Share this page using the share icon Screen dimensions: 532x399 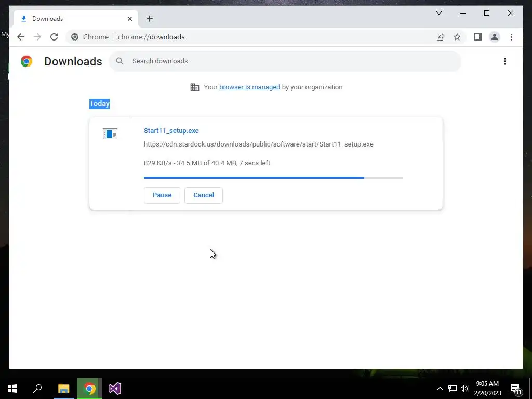coord(441,37)
